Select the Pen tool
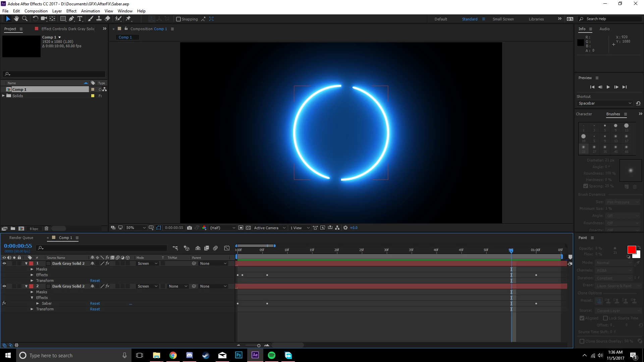The image size is (644, 362). [x=71, y=19]
